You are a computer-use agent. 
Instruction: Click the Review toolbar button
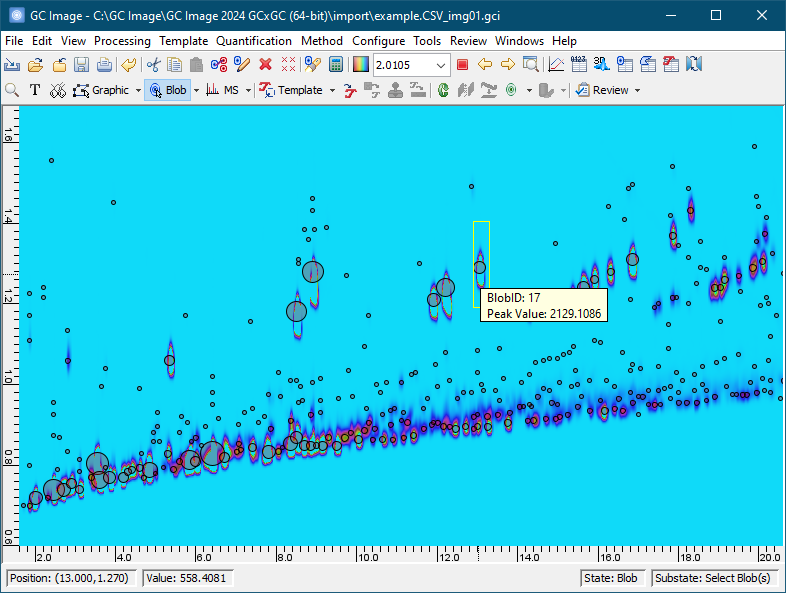[602, 90]
